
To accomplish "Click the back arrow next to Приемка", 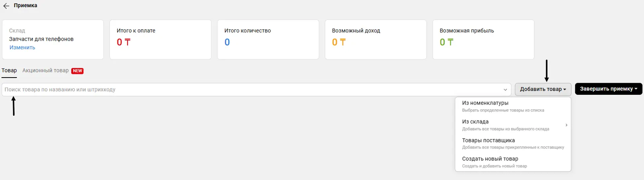I will [x=6, y=6].
